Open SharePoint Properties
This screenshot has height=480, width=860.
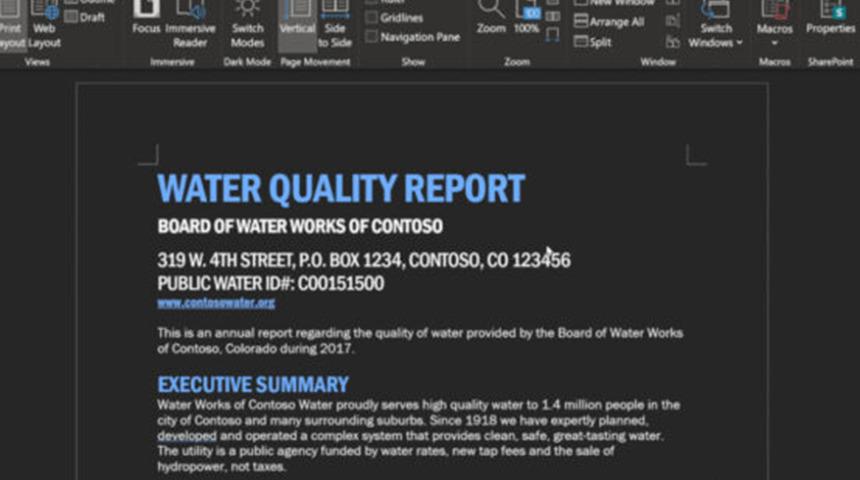[830, 18]
